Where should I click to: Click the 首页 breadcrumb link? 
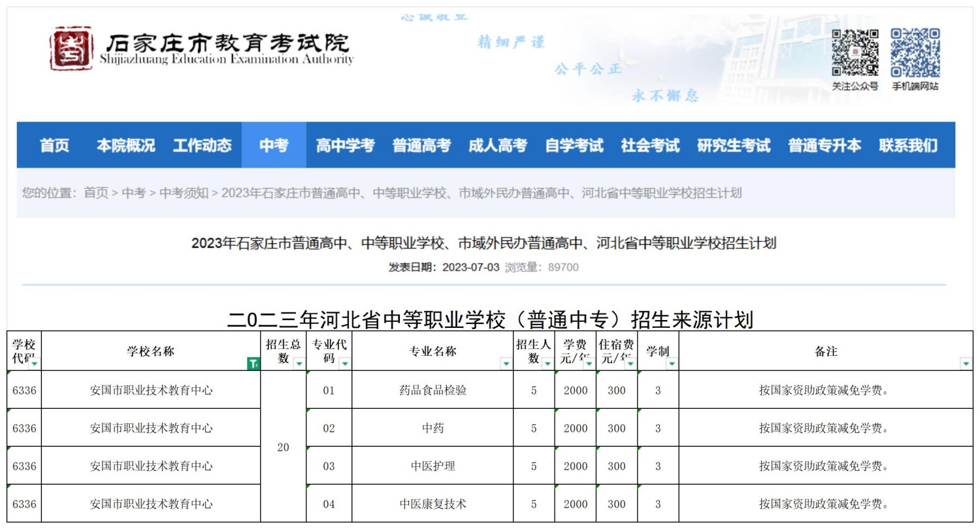[96, 193]
